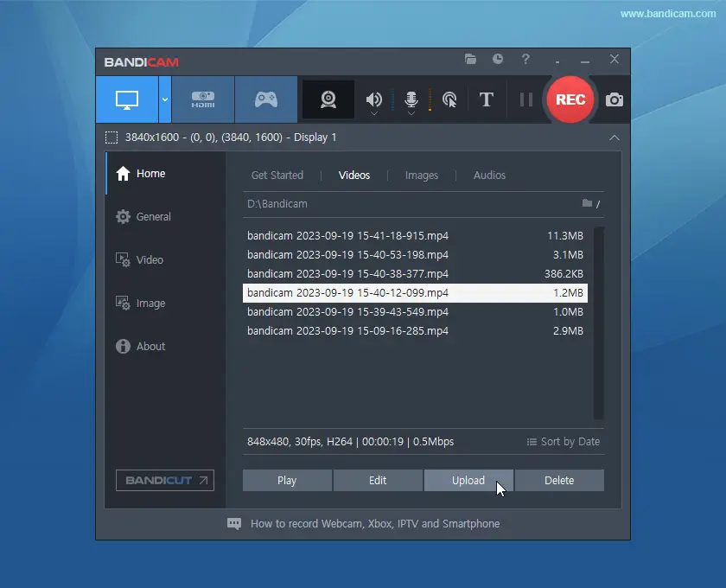Click the pause recording icon

525,99
